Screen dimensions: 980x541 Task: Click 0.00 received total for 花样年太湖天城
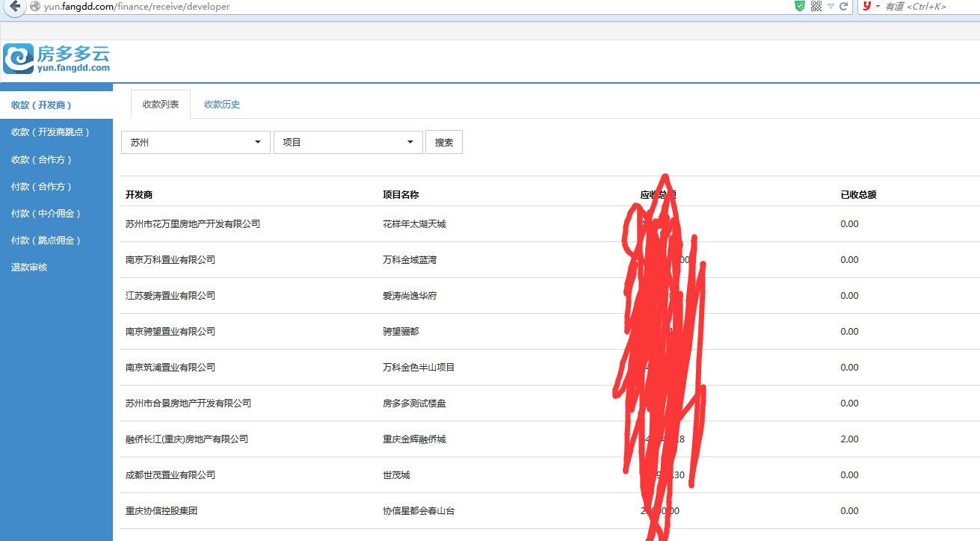pyautogui.click(x=849, y=223)
